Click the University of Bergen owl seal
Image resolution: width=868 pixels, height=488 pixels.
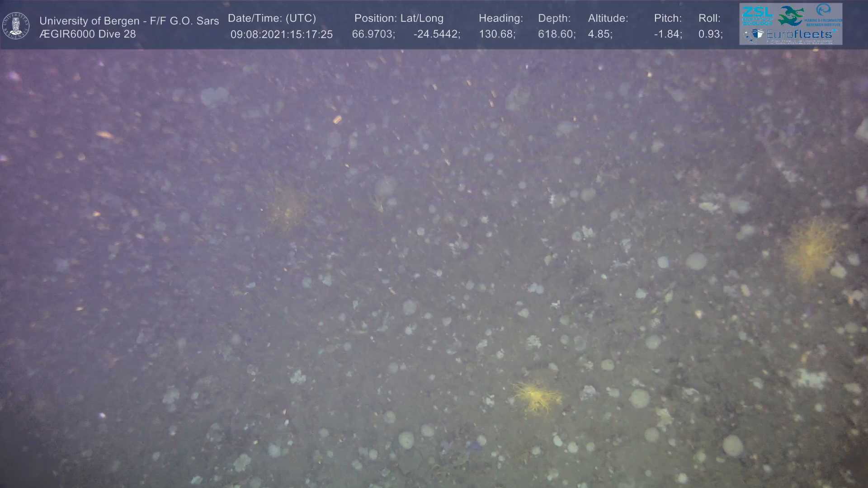point(16,26)
